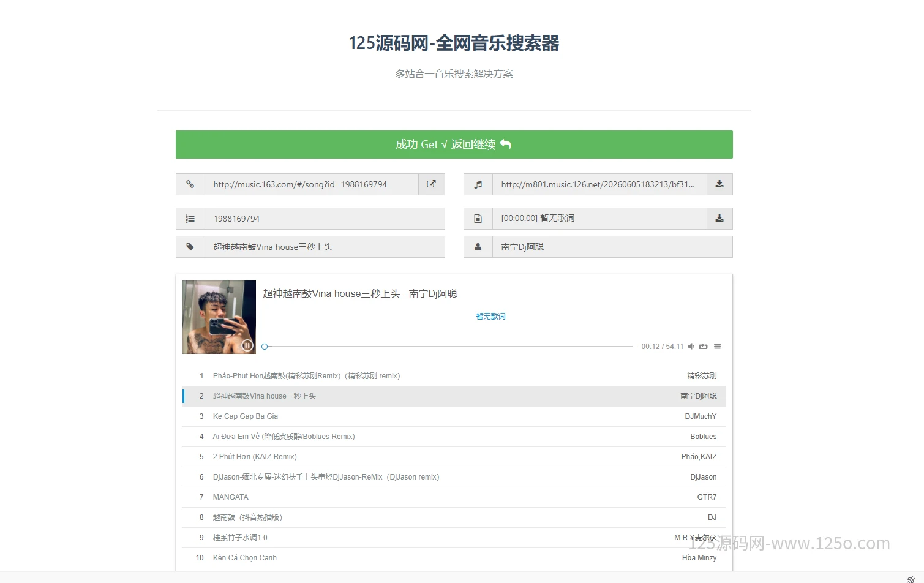This screenshot has height=583, width=924.
Task: Collapse the playlist with the menu icon
Action: (x=717, y=347)
